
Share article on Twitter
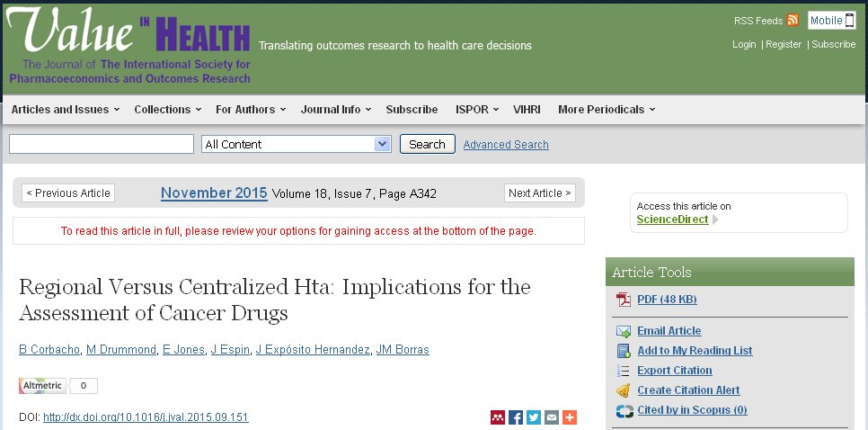pyautogui.click(x=534, y=417)
